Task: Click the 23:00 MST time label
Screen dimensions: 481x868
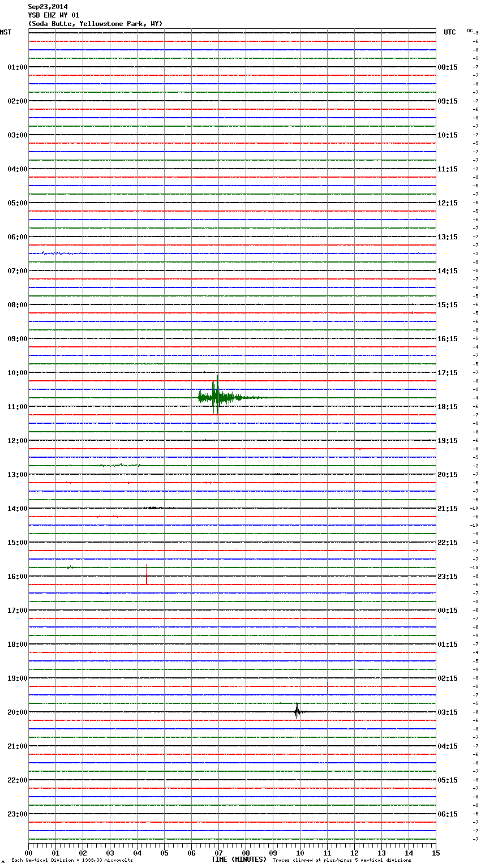Action: click(x=18, y=814)
